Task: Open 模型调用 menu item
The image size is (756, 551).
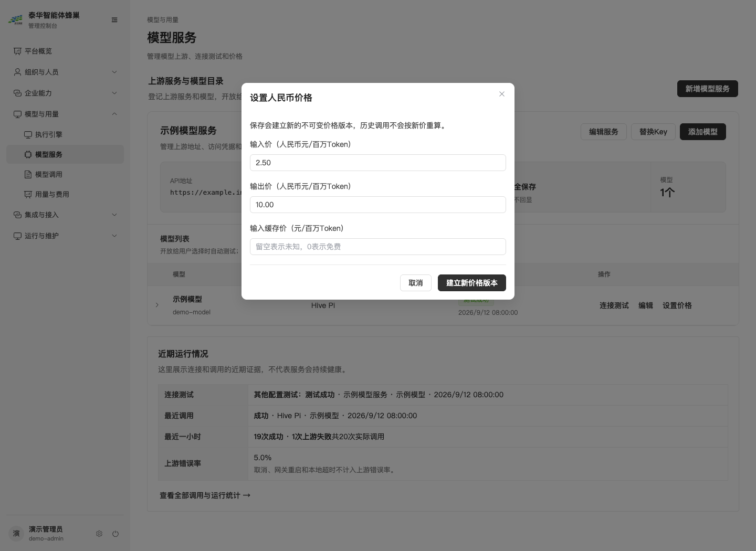Action: [65, 174]
